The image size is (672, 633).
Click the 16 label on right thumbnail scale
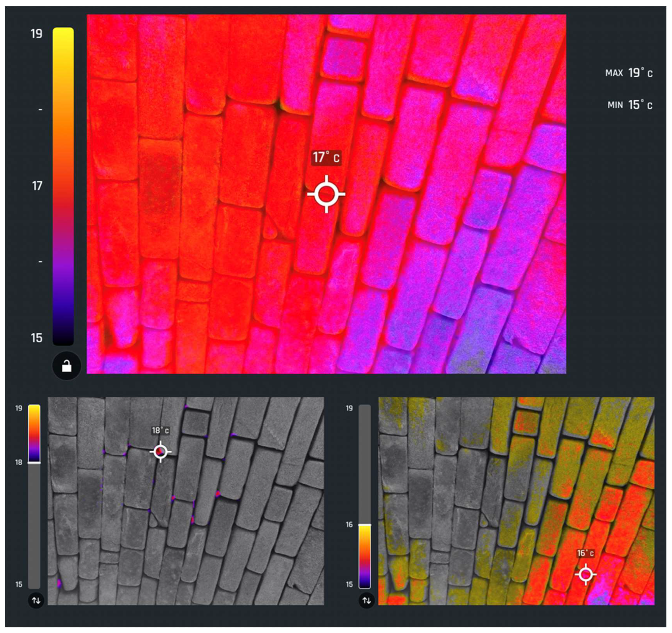click(x=349, y=524)
